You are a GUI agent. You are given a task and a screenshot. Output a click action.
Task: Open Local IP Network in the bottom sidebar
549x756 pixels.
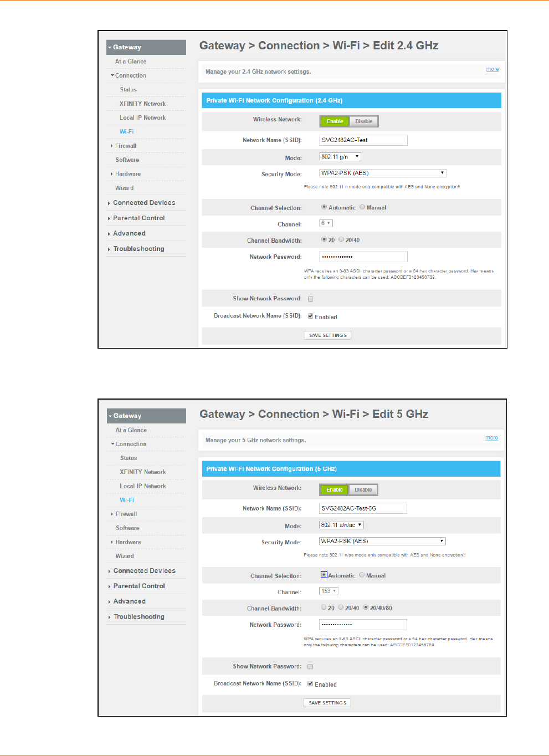coord(143,486)
